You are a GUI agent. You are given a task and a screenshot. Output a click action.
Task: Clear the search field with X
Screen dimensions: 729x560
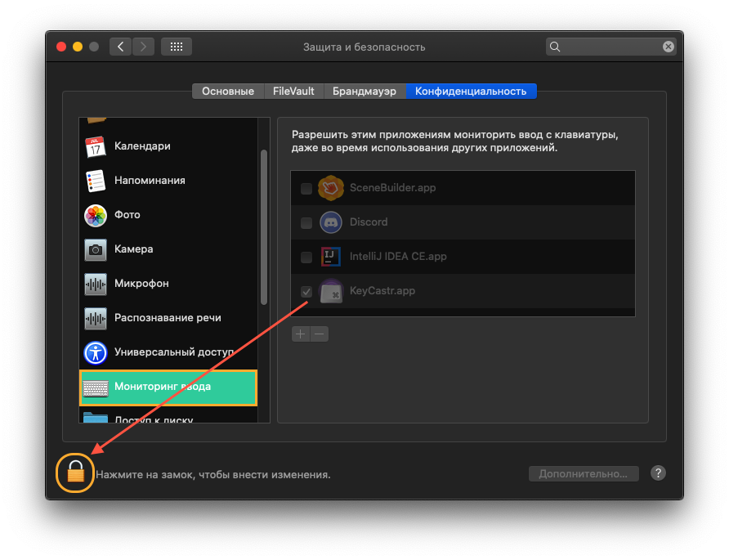(x=668, y=47)
